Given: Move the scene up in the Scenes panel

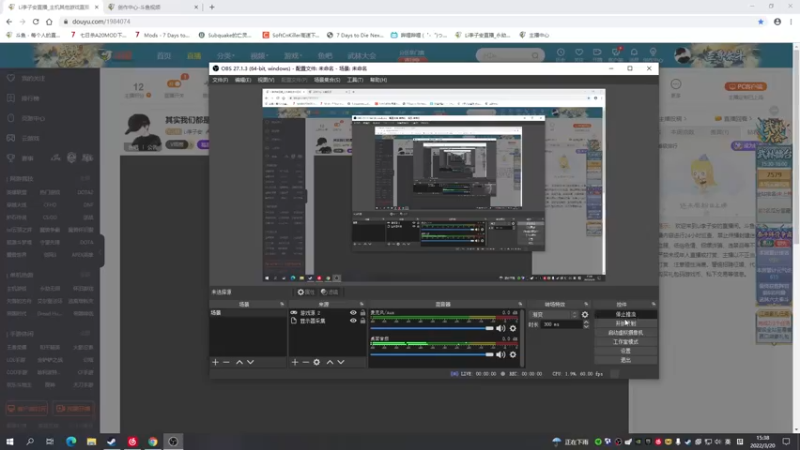Looking at the screenshot, I should [239, 362].
